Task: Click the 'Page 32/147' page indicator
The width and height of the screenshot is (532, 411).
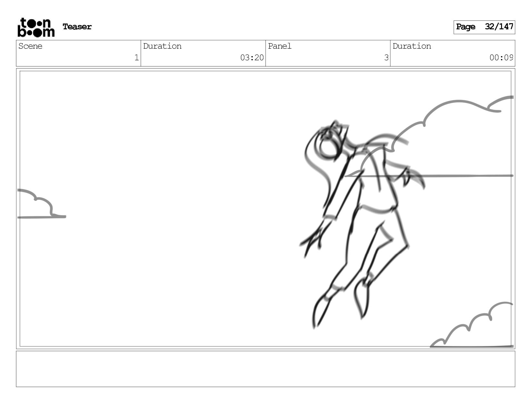Action: click(484, 27)
